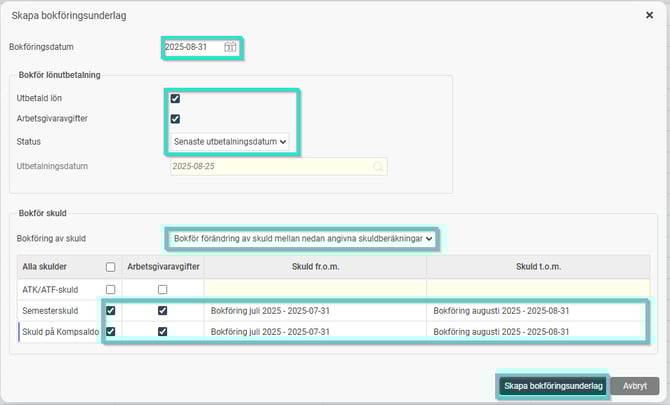Expand the Bokföring av skuld dropdown
670x405 pixels.
[x=303, y=239]
